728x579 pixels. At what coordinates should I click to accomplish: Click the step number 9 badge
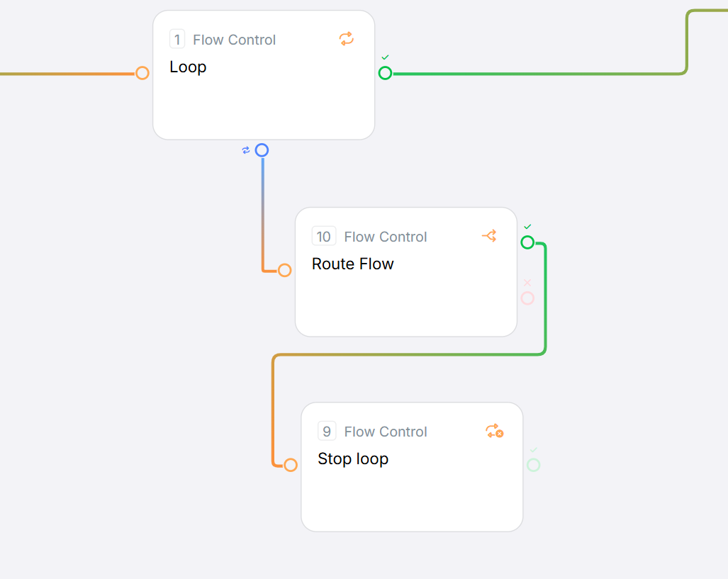(327, 432)
